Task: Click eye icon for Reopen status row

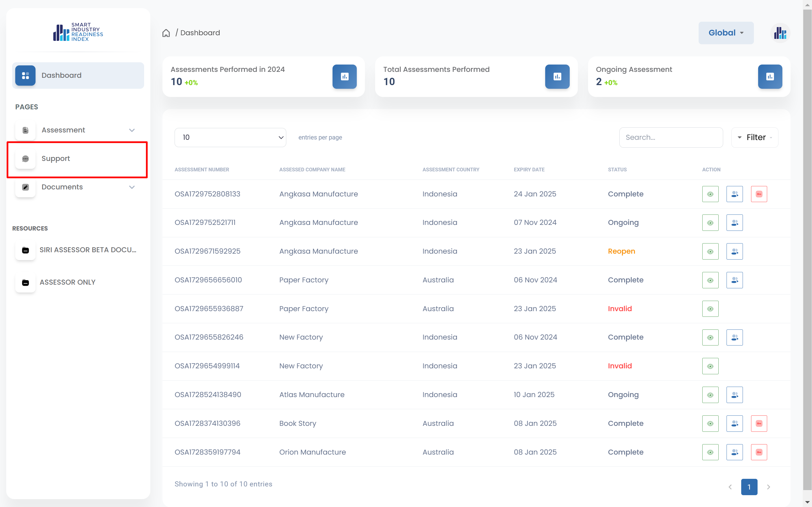Action: point(710,251)
